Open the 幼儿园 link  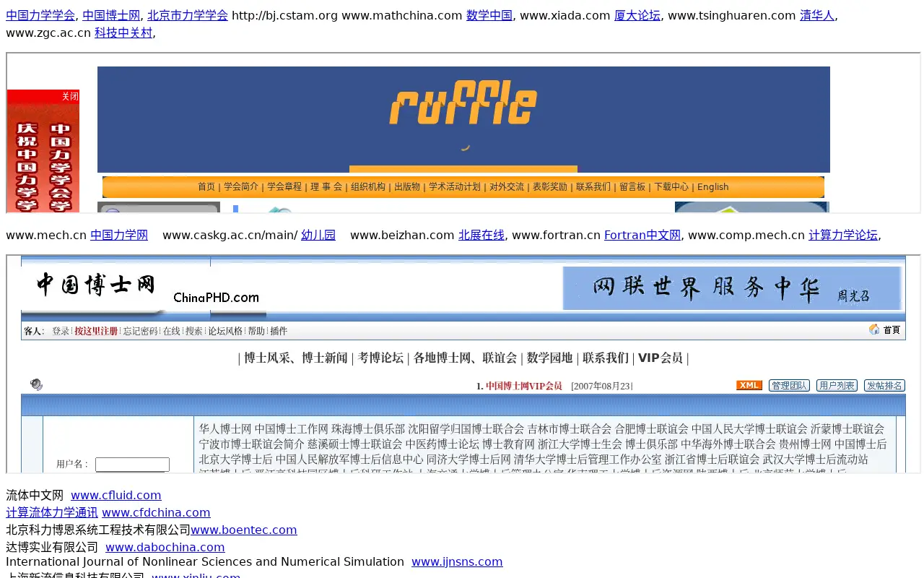pos(318,235)
